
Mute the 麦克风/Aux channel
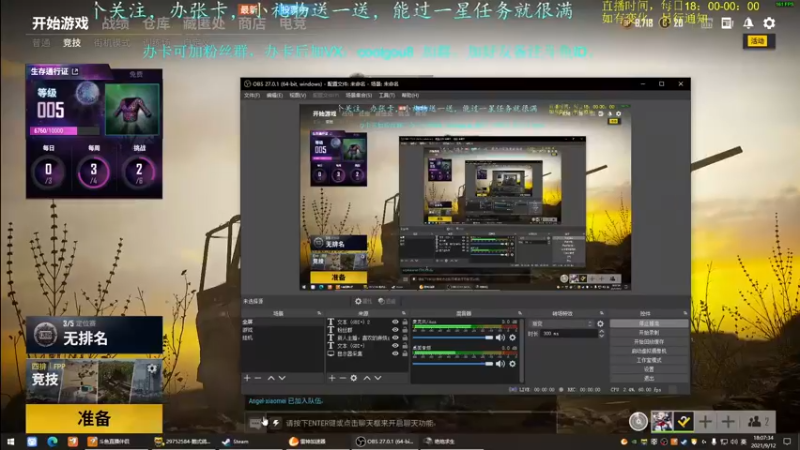pyautogui.click(x=501, y=338)
